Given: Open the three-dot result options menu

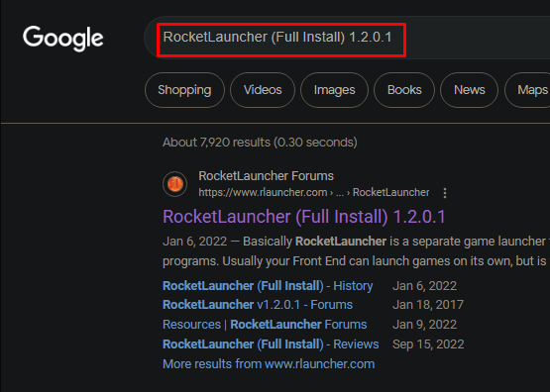Looking at the screenshot, I should click(x=445, y=193).
